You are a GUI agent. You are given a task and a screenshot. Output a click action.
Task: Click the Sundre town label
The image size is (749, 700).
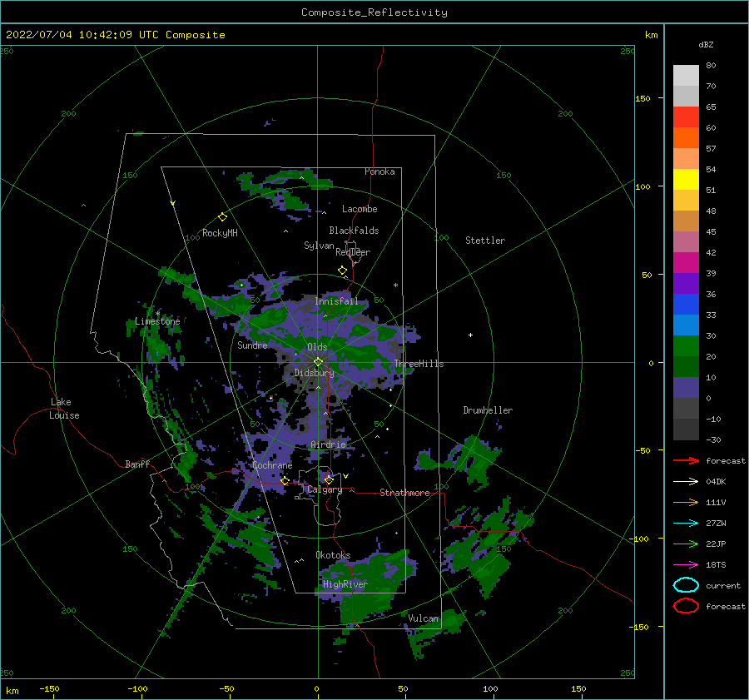click(x=252, y=345)
